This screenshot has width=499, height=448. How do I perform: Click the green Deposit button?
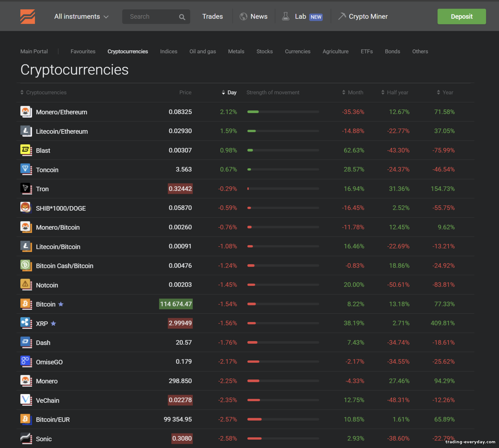[461, 16]
